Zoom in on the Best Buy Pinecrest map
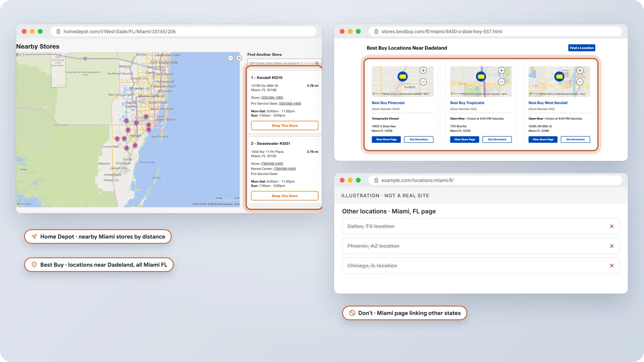Image resolution: width=644 pixels, height=362 pixels. pos(423,70)
